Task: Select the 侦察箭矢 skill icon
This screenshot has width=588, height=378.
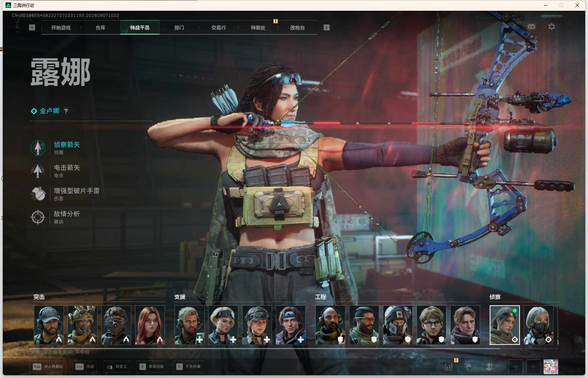Action: (x=38, y=148)
